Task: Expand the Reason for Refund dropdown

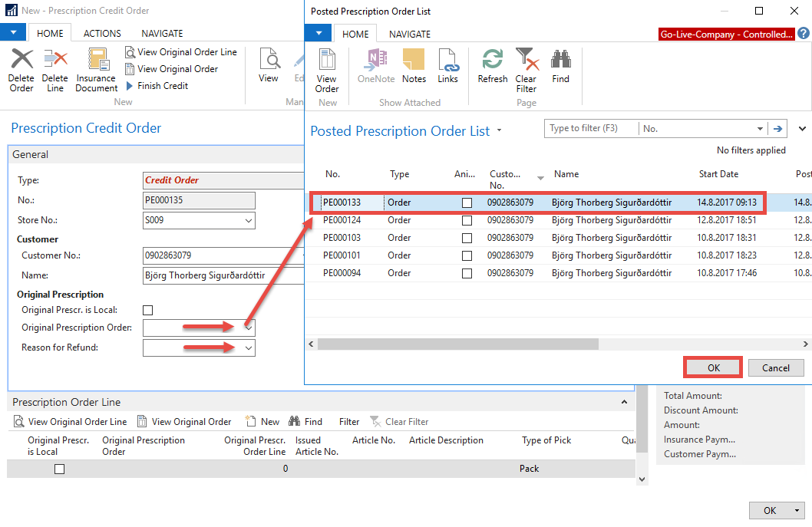Action: 248,348
